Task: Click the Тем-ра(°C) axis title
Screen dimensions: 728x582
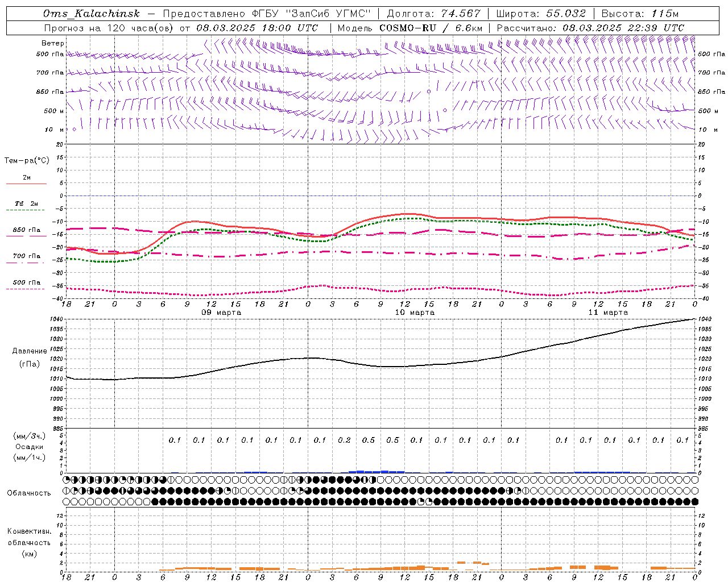Action: coord(27,161)
